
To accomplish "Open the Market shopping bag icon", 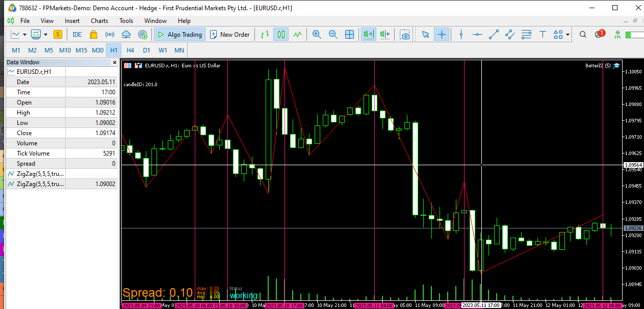I will pyautogui.click(x=93, y=35).
